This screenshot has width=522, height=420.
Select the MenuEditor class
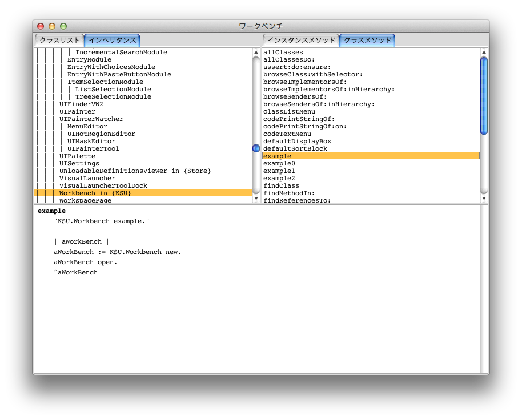tap(87, 126)
